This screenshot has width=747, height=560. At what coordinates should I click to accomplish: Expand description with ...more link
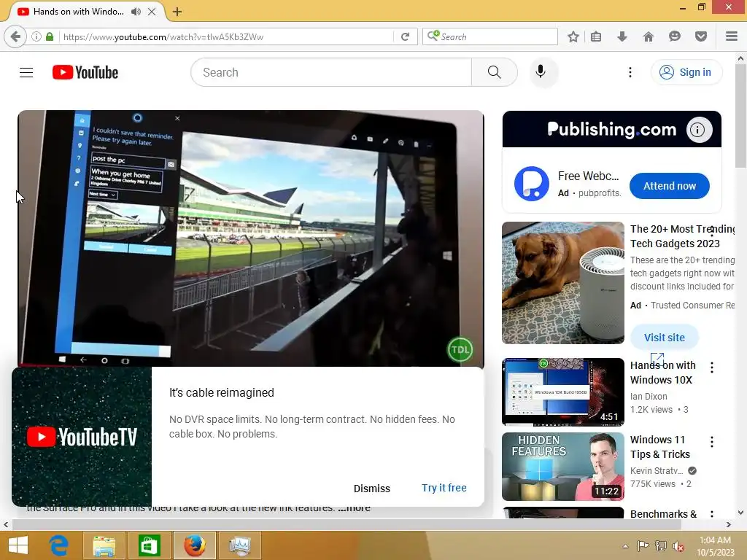pyautogui.click(x=355, y=508)
